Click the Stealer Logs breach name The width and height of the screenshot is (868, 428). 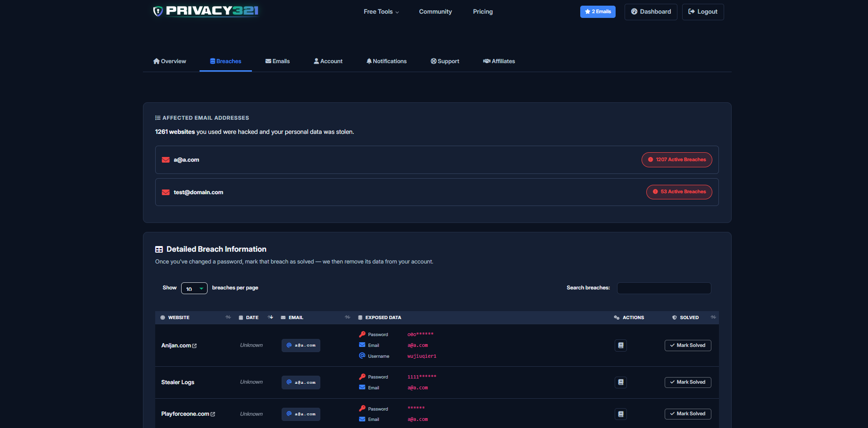click(x=178, y=382)
